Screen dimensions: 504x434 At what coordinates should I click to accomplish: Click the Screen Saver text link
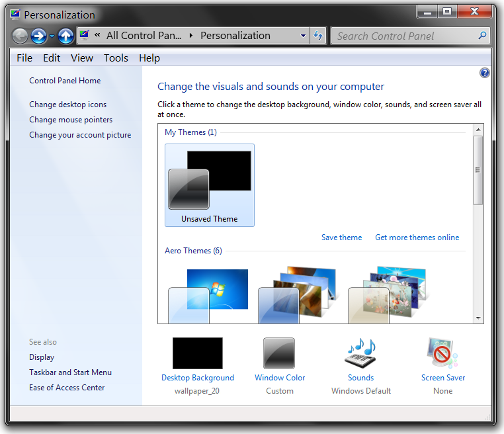tap(443, 377)
